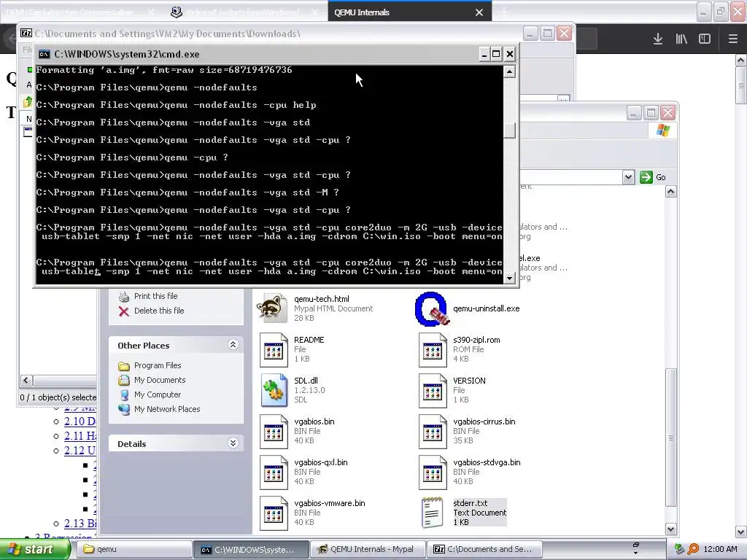
Task: Select the qemu-uninstall.exe icon
Action: (432, 308)
